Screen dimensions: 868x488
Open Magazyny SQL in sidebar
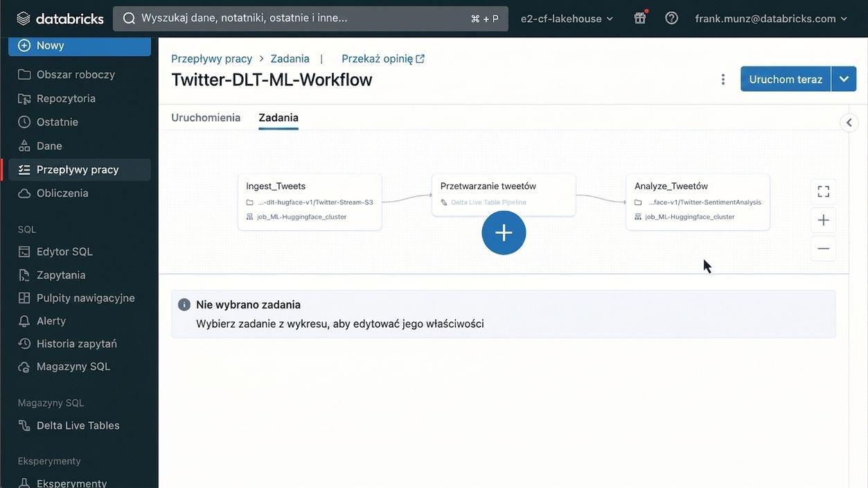pyautogui.click(x=73, y=367)
